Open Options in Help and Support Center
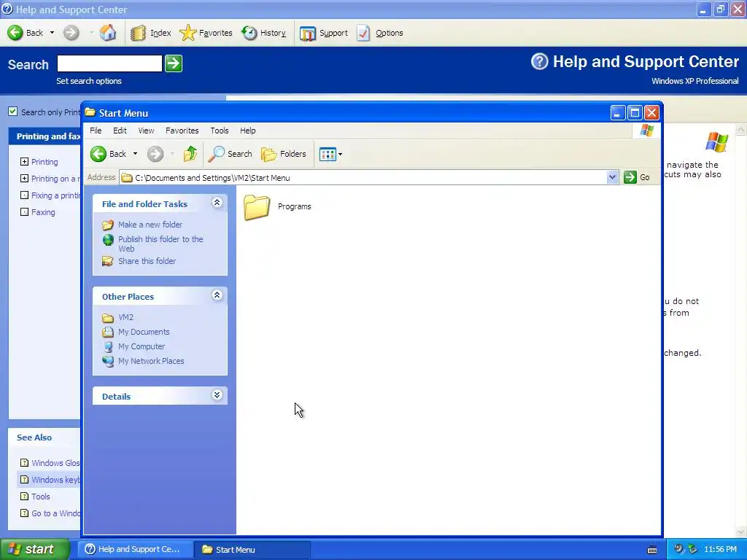Screen dimensions: 747x560 (380, 33)
